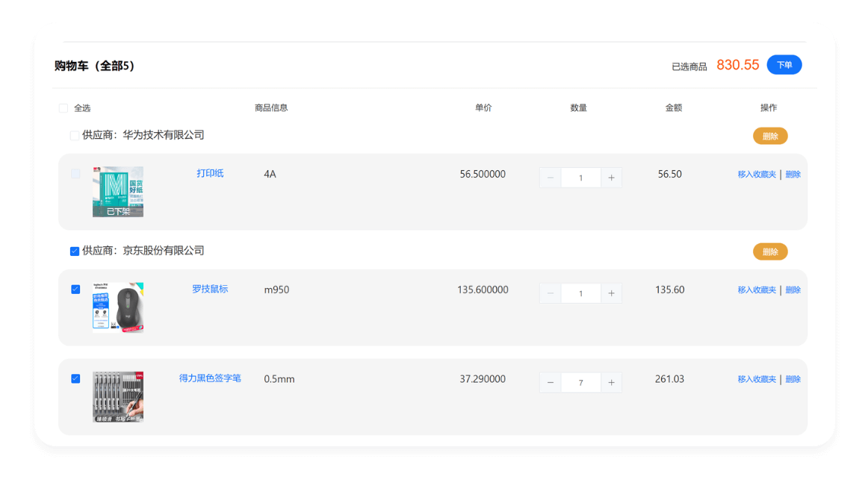Check the 全选 select-all checkbox
868x497 pixels.
[x=63, y=107]
